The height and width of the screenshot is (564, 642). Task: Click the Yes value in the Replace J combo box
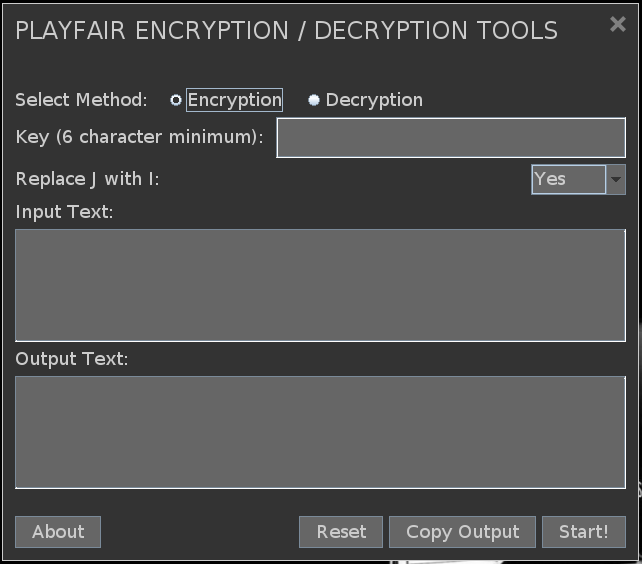pos(567,179)
